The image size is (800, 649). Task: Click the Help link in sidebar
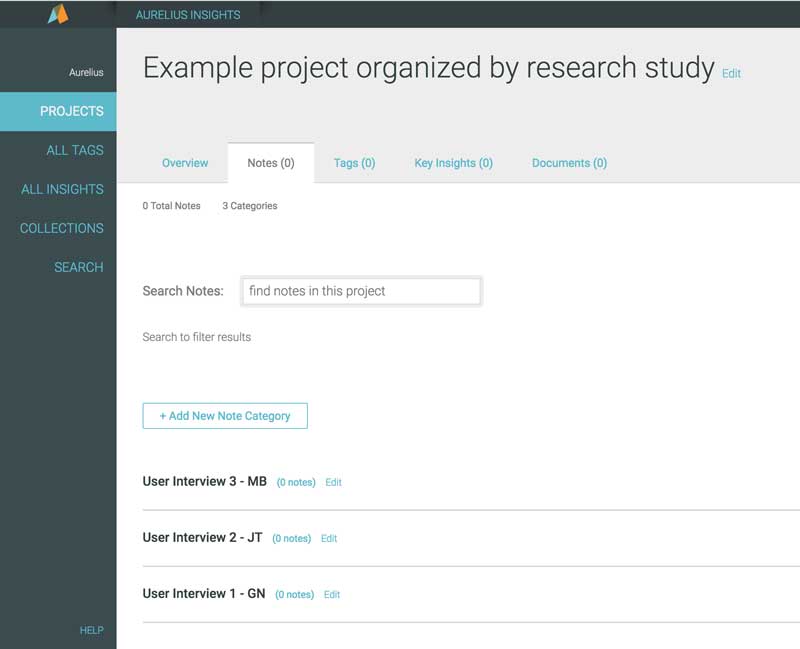(x=91, y=630)
